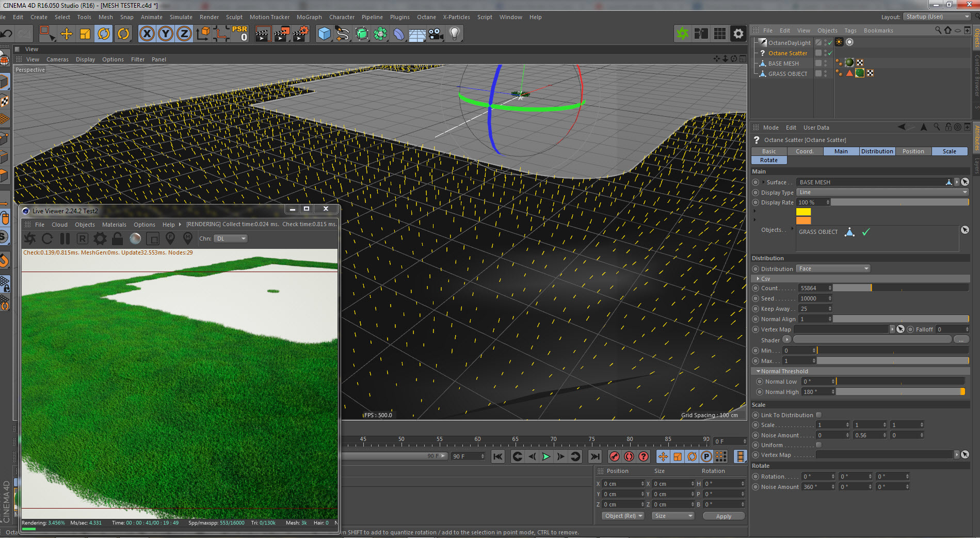Screen dimensions: 980x538
Task: Open Live Viewer settings gear icon
Action: 100,239
